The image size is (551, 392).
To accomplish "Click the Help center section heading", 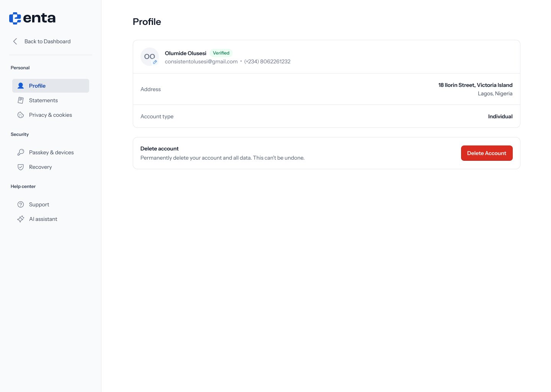I will coord(23,186).
